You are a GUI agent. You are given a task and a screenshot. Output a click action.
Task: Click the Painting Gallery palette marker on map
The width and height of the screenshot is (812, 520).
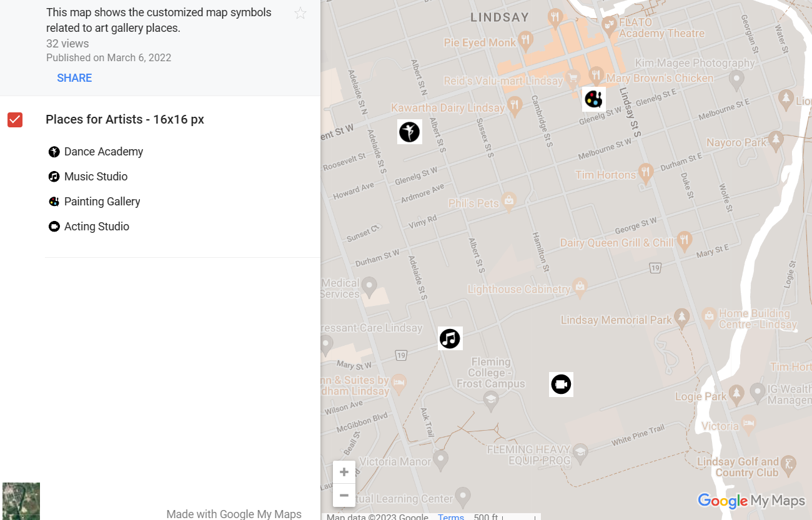click(x=593, y=99)
